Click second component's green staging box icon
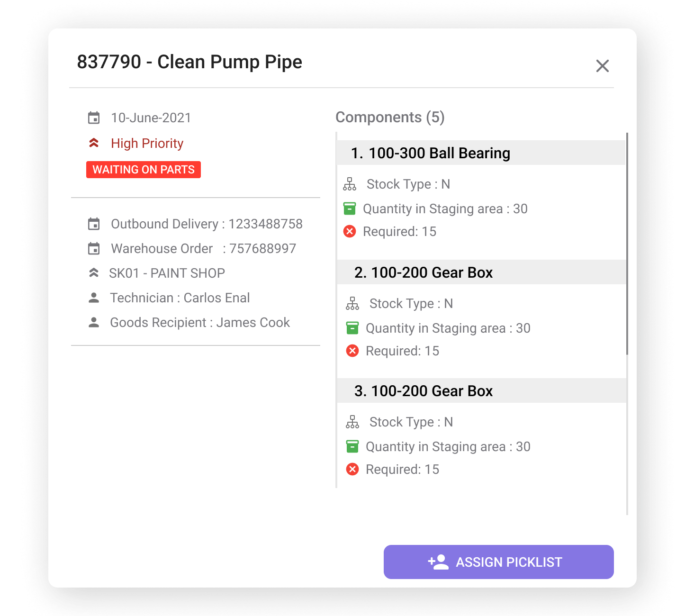Viewport: 685px width, 616px height. [x=352, y=328]
